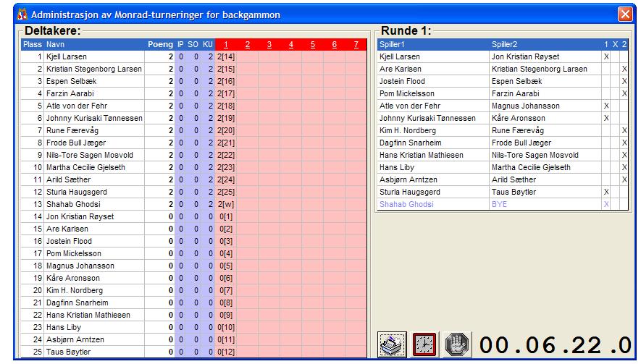
Task: Select round 7 column header
Action: coord(356,45)
